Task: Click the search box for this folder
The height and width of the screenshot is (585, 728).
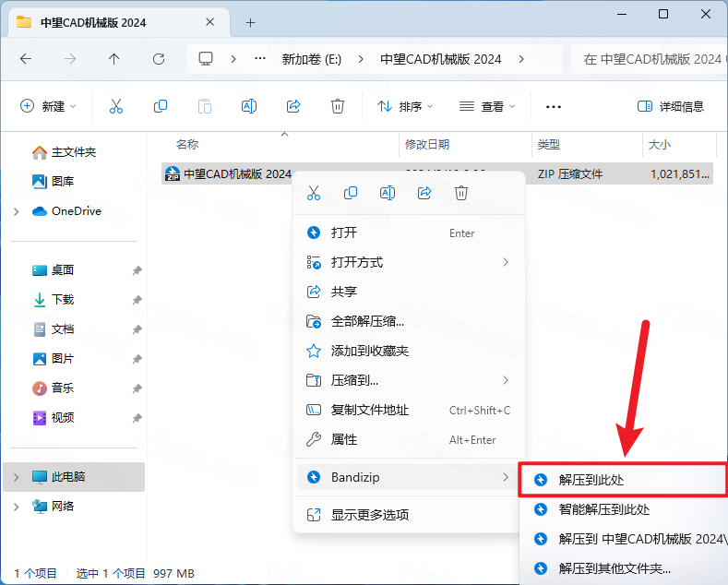Action: [650, 59]
